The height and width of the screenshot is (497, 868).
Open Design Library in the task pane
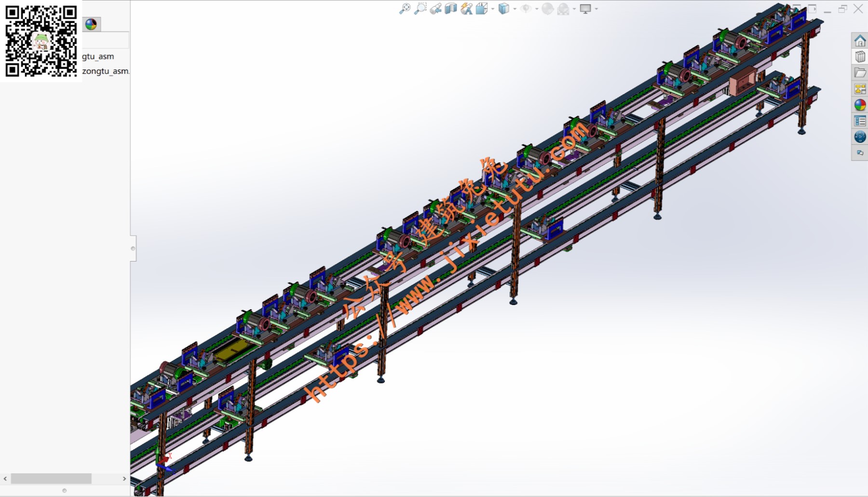[860, 57]
